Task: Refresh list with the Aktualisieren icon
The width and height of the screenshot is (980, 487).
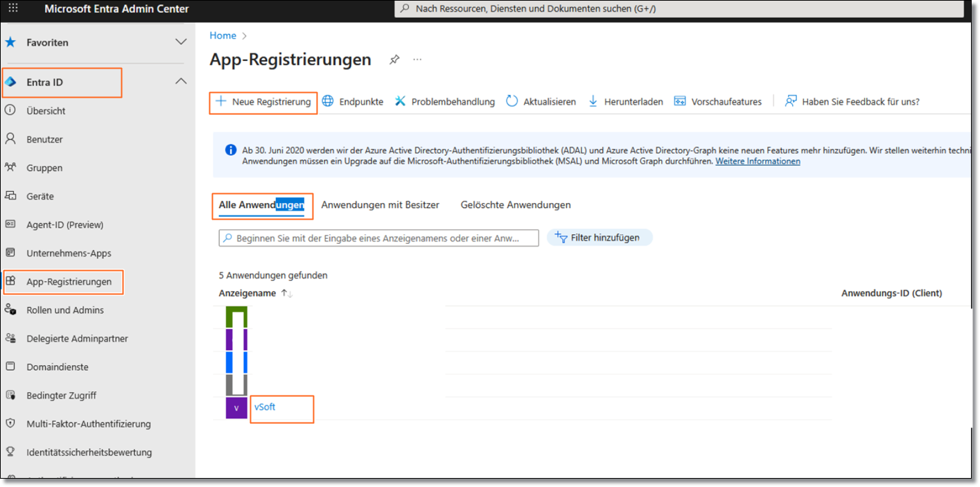Action: pyautogui.click(x=512, y=101)
